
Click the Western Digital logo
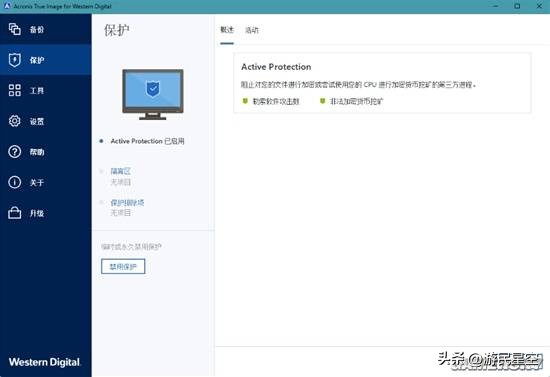(45, 362)
